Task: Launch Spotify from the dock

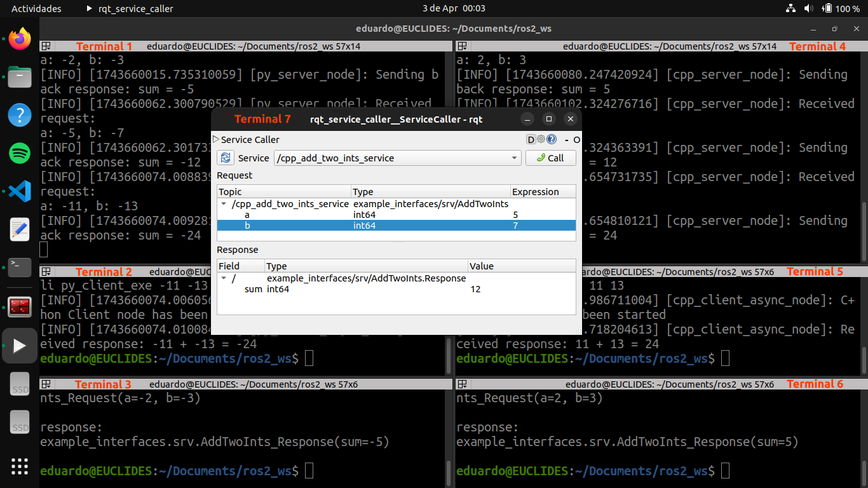Action: [20, 153]
